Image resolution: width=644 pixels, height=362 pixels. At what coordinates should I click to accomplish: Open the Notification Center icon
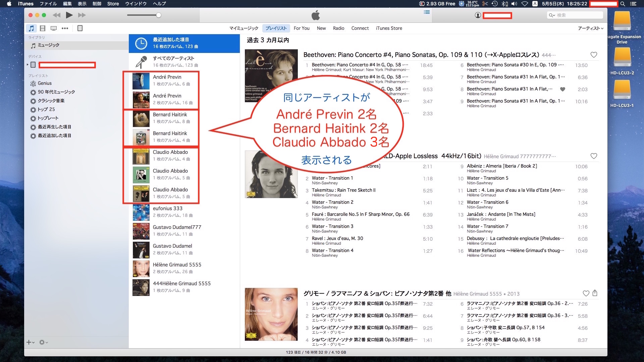633,4
